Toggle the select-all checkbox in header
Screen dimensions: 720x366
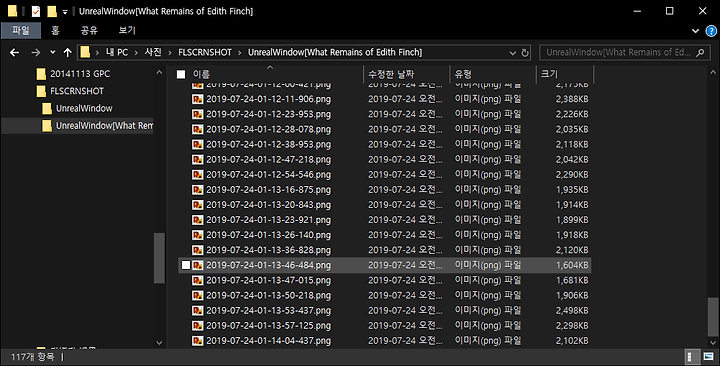(x=181, y=74)
